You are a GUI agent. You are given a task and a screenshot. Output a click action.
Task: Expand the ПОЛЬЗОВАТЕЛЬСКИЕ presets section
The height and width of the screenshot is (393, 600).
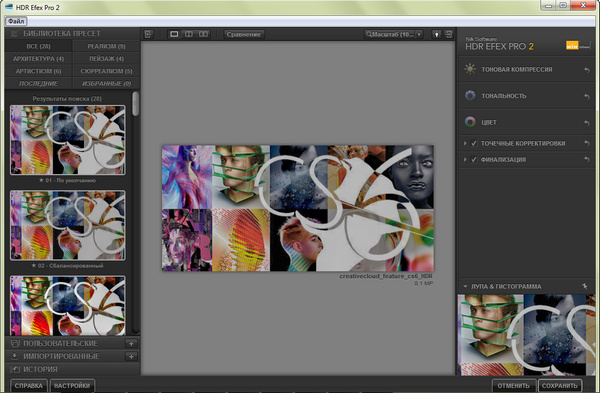point(60,343)
